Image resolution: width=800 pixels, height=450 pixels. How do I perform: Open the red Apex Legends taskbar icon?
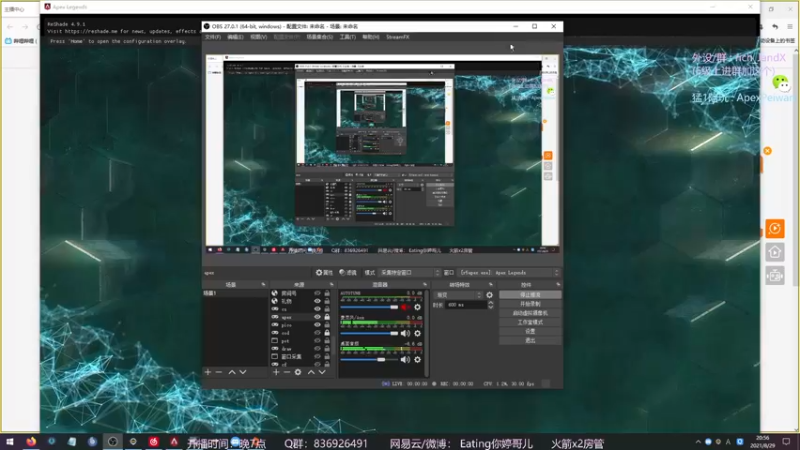coord(174,442)
